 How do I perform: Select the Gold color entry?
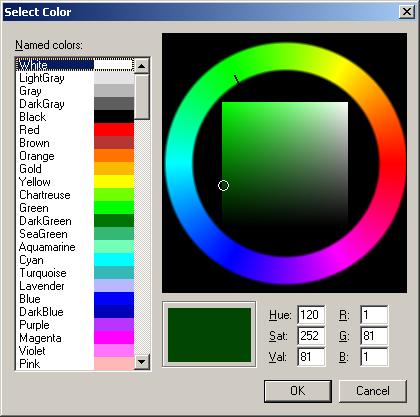[x=75, y=169]
